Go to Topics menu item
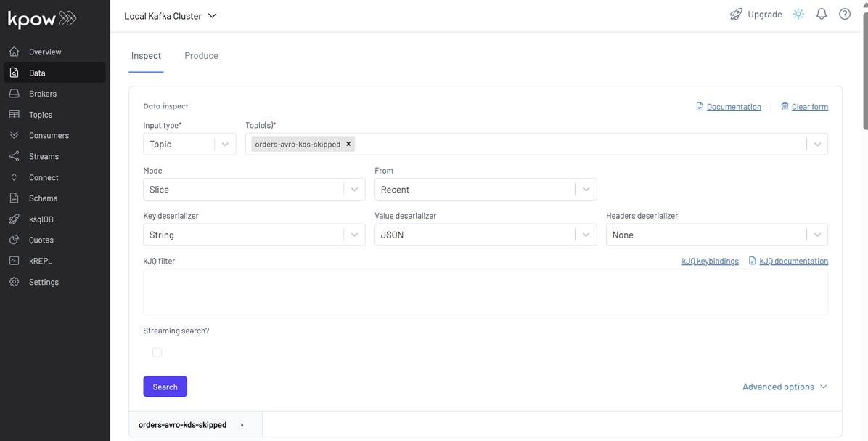The width and height of the screenshot is (868, 441). click(x=41, y=115)
